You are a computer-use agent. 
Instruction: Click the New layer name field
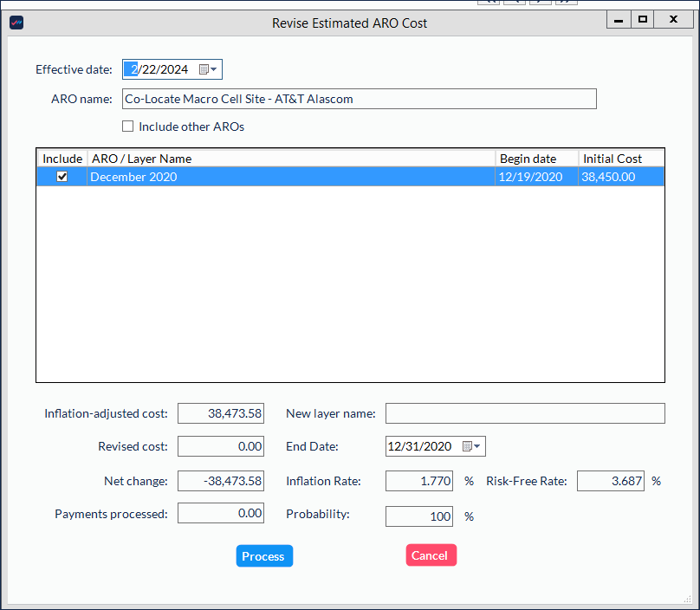(525, 413)
